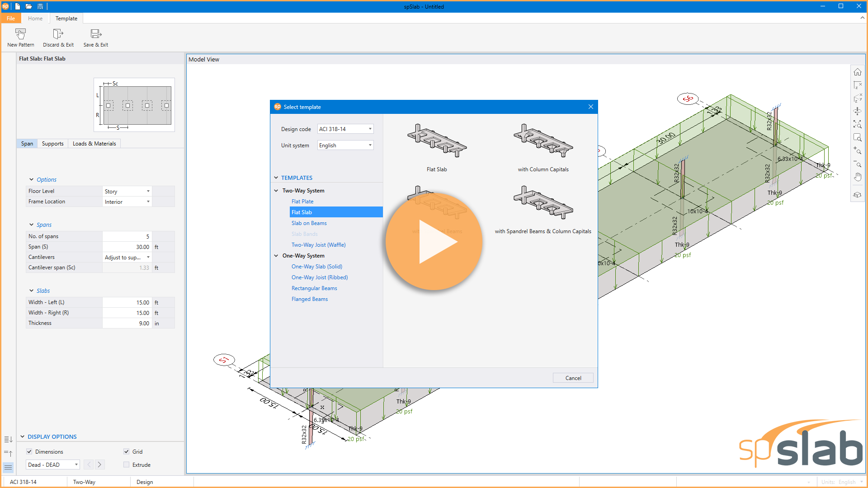The width and height of the screenshot is (868, 488).
Task: Select the Rectangular Beams template
Action: [x=314, y=288]
